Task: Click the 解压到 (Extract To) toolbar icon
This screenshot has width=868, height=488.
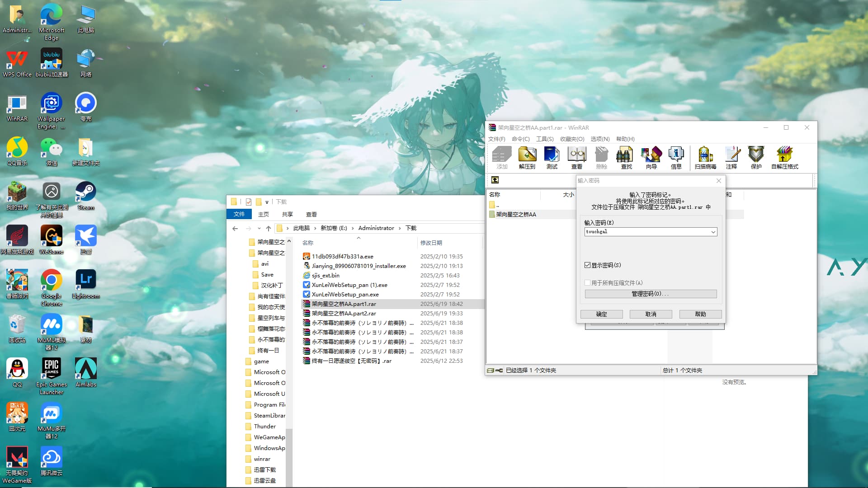Action: pyautogui.click(x=527, y=157)
